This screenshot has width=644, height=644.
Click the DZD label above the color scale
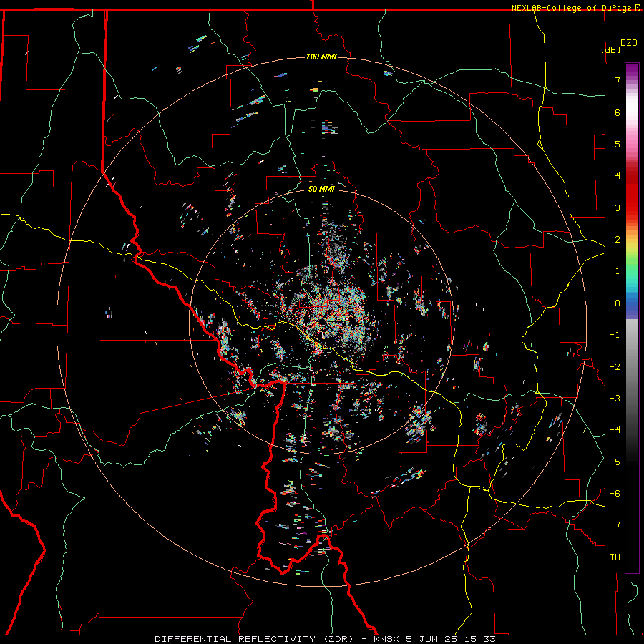(629, 43)
